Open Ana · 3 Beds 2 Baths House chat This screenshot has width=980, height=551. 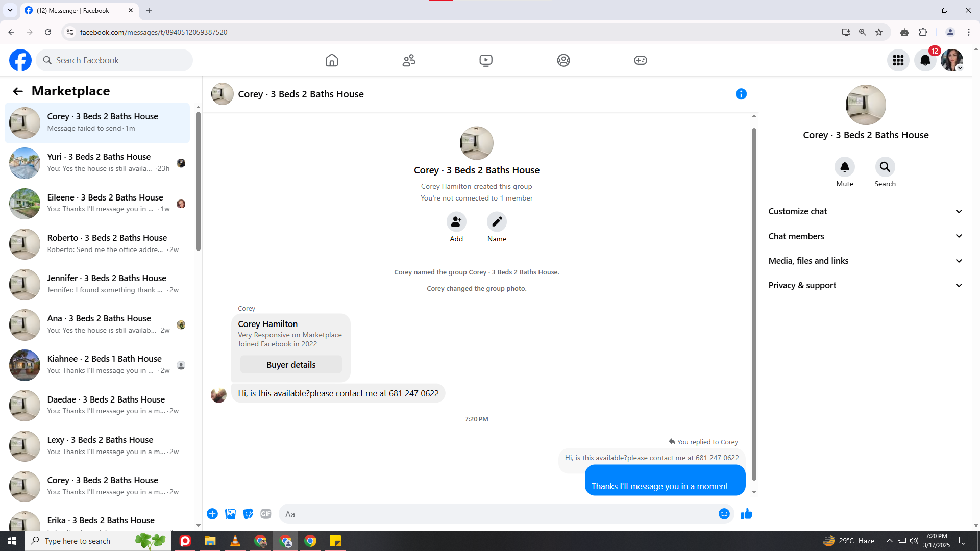click(x=97, y=325)
